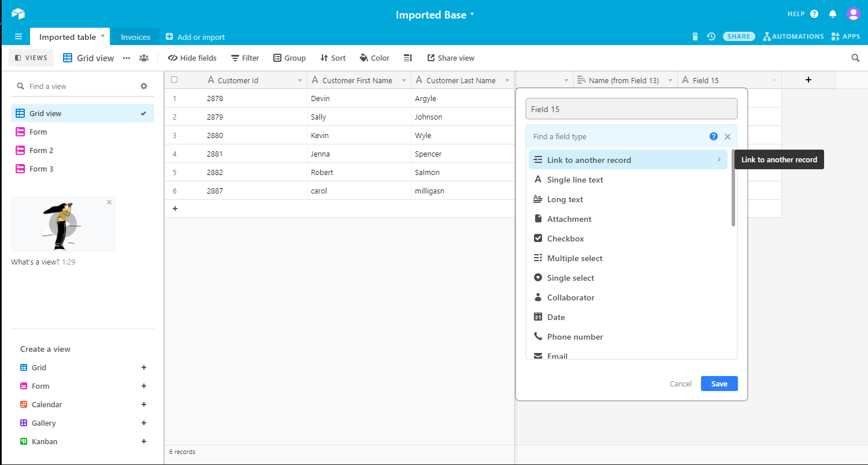Create a new Form view
The height and width of the screenshot is (465, 868).
(83, 386)
